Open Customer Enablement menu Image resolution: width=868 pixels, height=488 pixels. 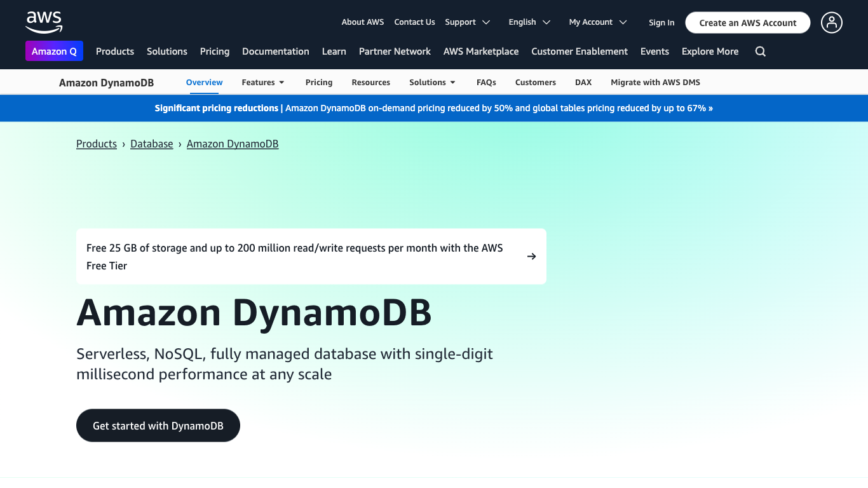580,51
